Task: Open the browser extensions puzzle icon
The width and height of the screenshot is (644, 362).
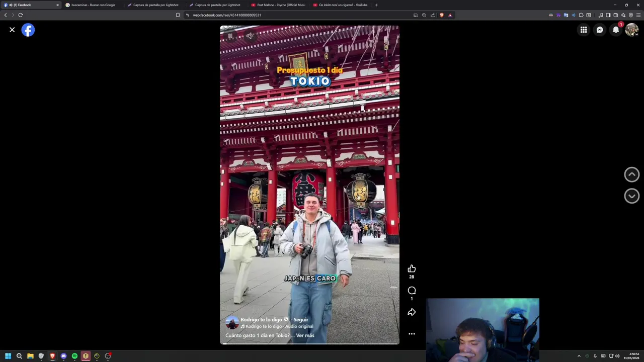Action: point(581,15)
